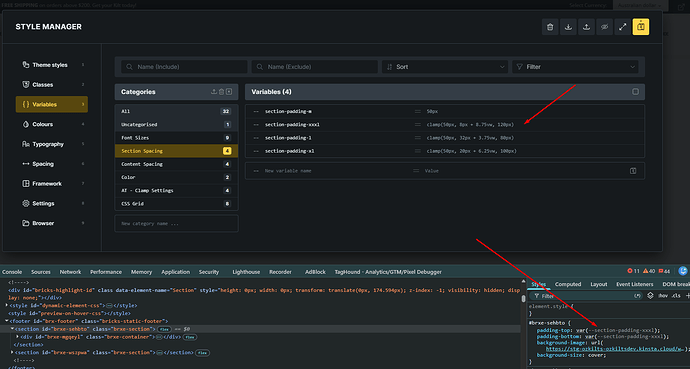The width and height of the screenshot is (690, 369).
Task: Switch to the Performance tab in DevTools
Action: click(x=106, y=272)
